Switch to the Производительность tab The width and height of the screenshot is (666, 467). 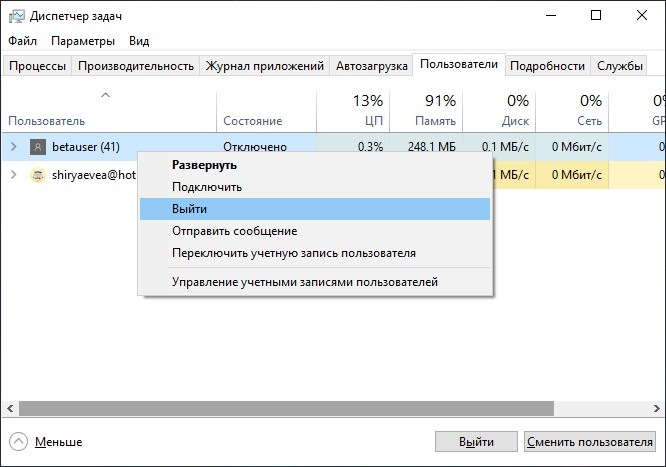136,66
